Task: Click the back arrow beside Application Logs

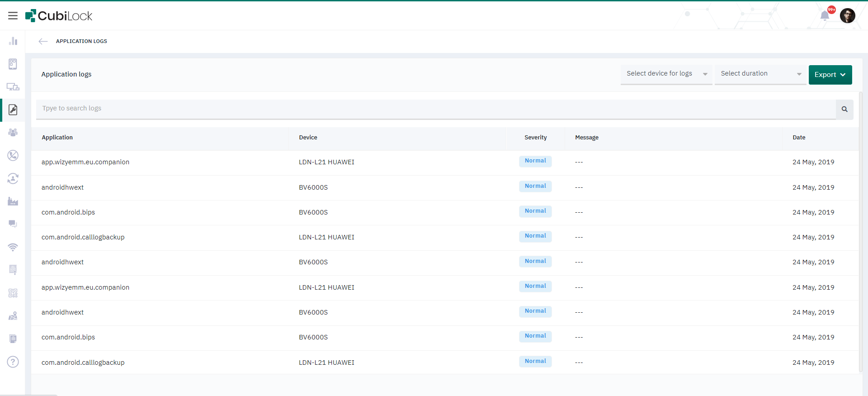Action: [43, 41]
